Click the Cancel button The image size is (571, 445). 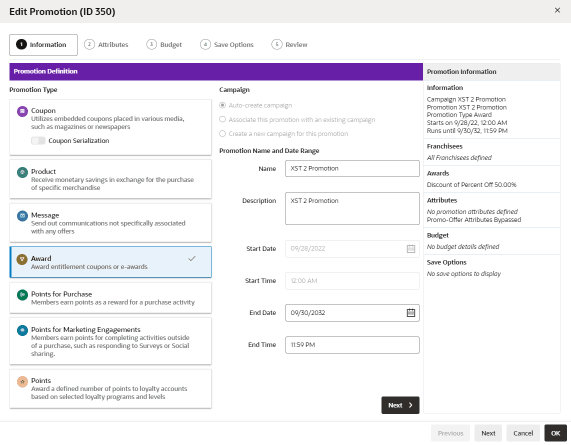[523, 433]
